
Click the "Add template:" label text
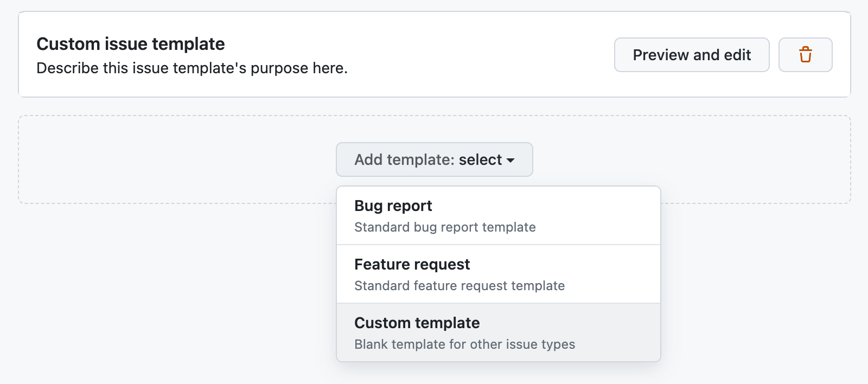tap(404, 159)
